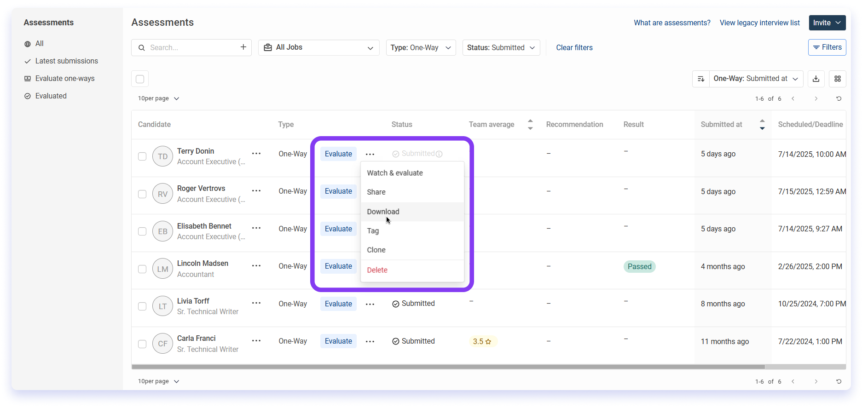Select Elisabeth Bennet row checkbox

pyautogui.click(x=142, y=231)
